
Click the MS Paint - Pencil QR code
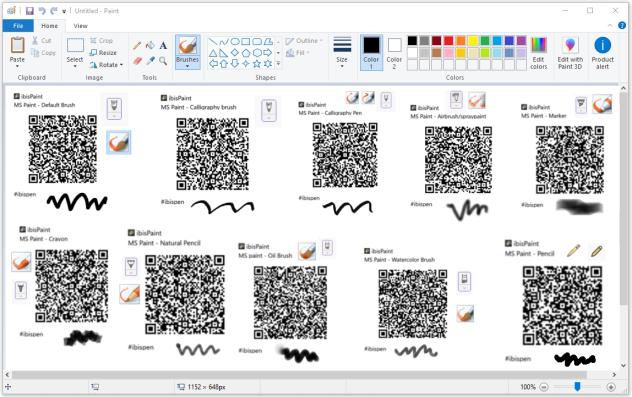[x=562, y=306]
